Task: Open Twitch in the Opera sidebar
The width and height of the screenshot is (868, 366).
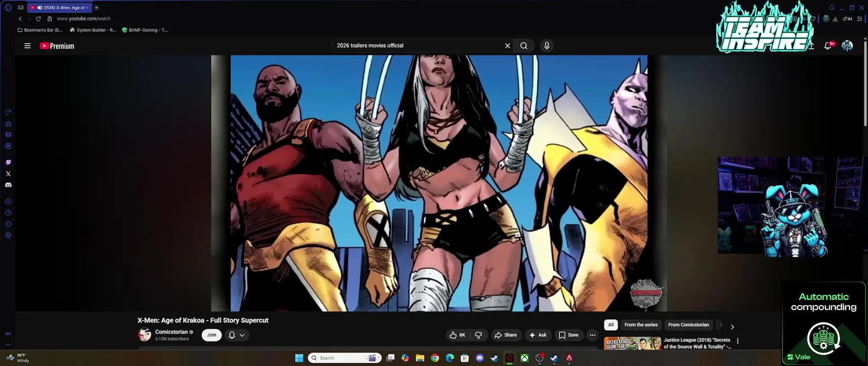Action: pyautogui.click(x=8, y=163)
